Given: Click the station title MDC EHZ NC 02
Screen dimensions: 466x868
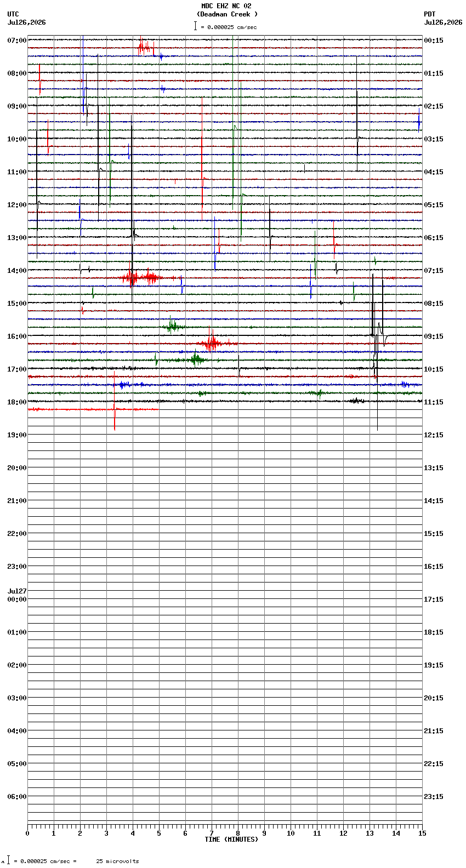Looking at the screenshot, I should [226, 6].
